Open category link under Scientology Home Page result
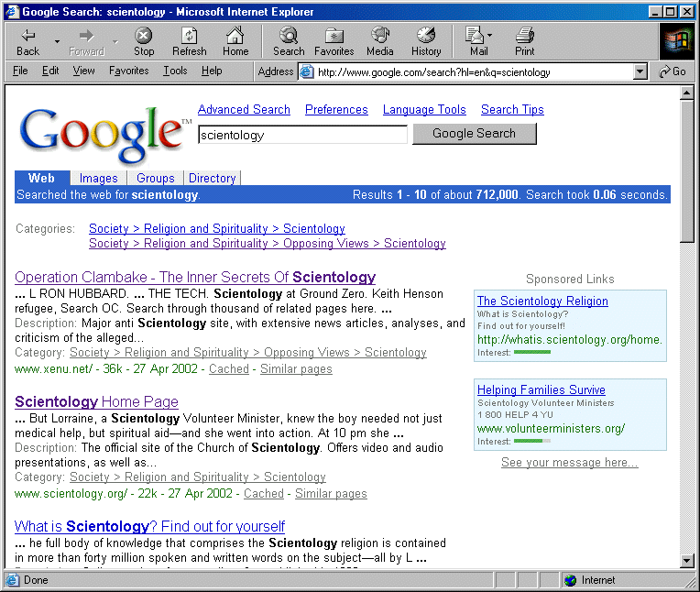Image resolution: width=700 pixels, height=592 pixels. (x=197, y=477)
